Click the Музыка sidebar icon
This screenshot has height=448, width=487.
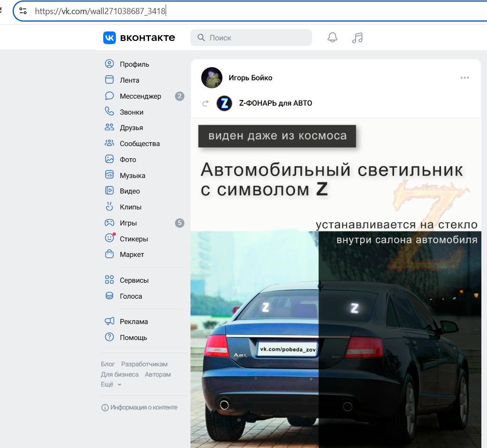109,175
